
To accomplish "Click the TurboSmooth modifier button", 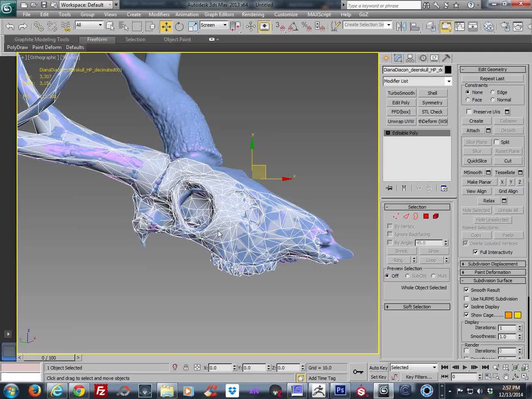I will point(401,93).
